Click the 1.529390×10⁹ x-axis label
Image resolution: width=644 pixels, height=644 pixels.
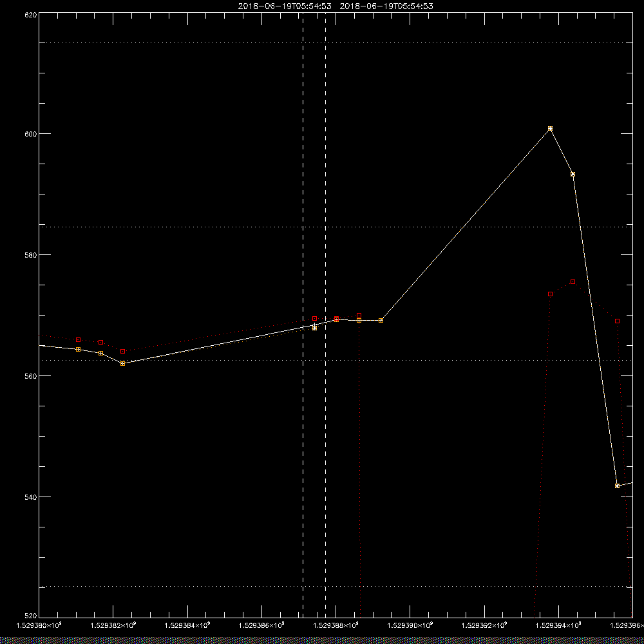point(411,625)
